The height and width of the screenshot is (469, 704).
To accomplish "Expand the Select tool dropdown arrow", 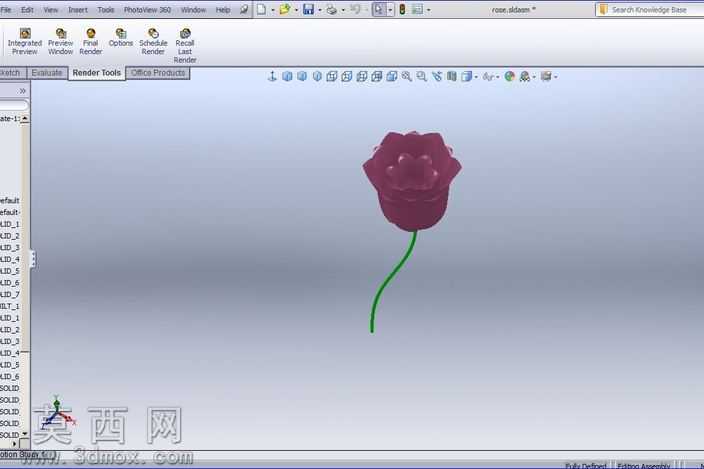I will click(390, 9).
